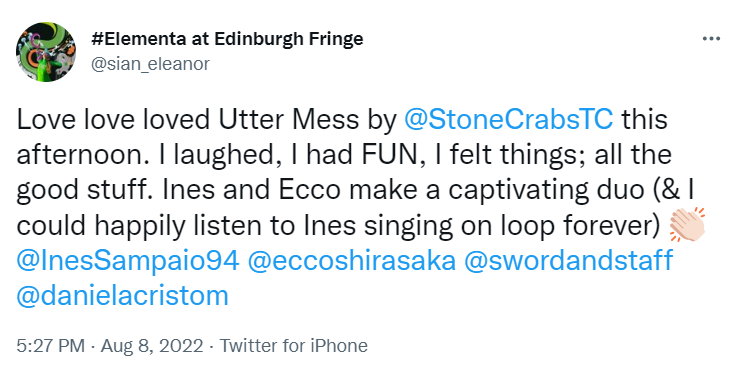Select the clapping hands emoji

[x=688, y=224]
